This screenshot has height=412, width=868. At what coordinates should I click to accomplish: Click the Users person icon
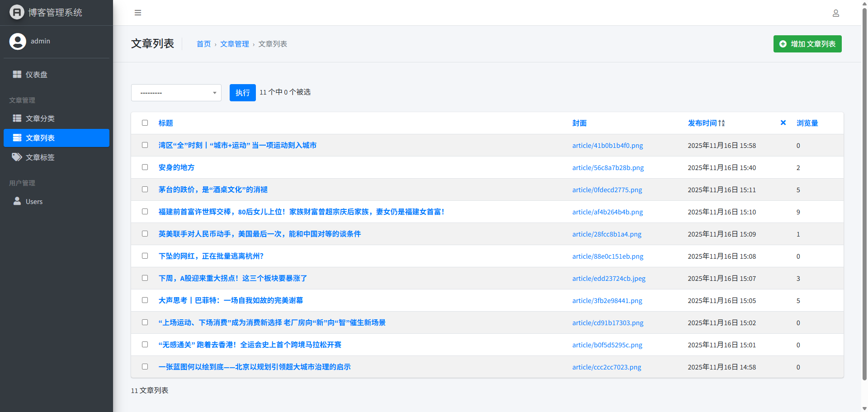[17, 201]
